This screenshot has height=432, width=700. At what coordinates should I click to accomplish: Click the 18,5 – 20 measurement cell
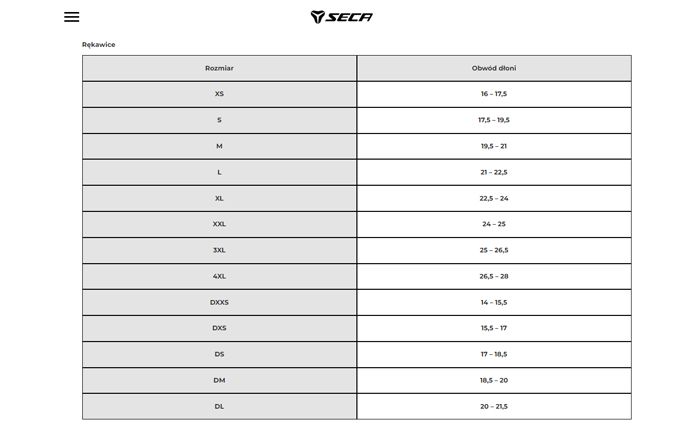[x=494, y=380]
